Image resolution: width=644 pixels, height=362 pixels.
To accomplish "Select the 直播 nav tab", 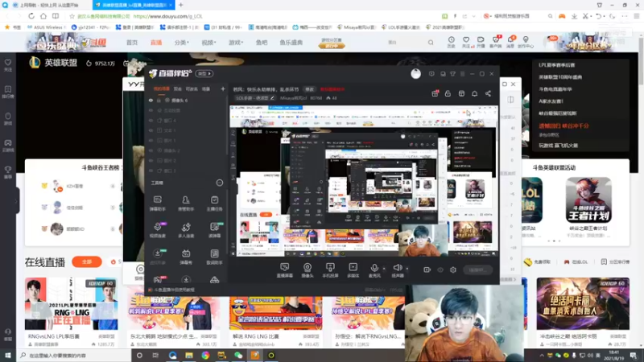I will [x=156, y=43].
